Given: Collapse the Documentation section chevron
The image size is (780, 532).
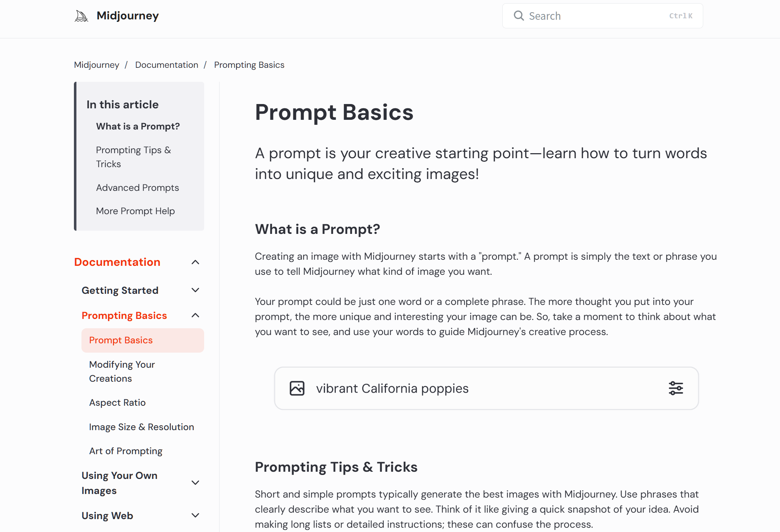Looking at the screenshot, I should pyautogui.click(x=195, y=262).
